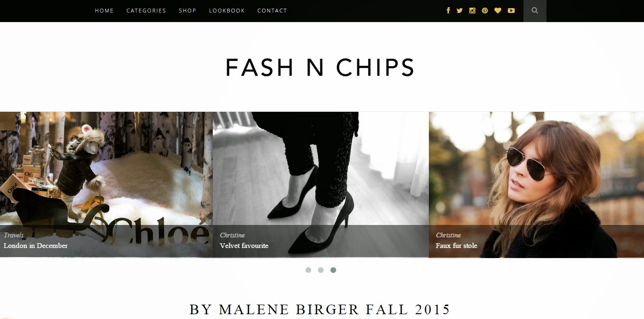
Task: Go to the Home menu item
Action: [104, 11]
